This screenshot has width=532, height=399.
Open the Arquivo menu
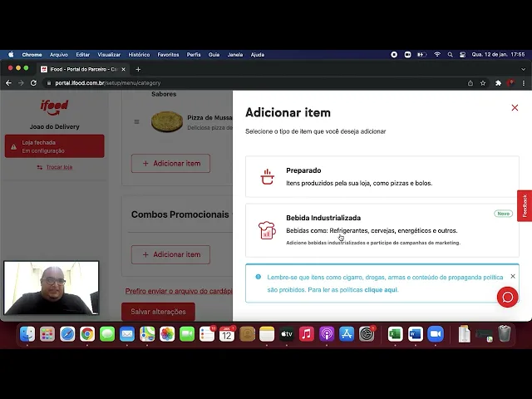point(59,55)
